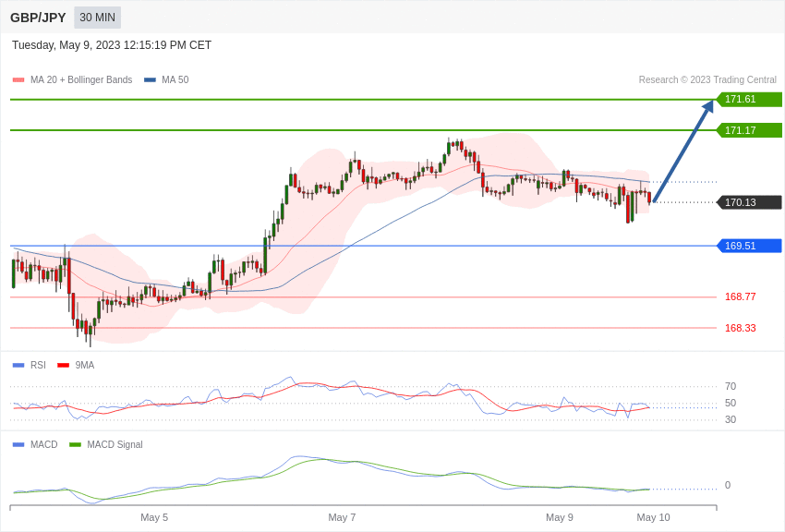Viewport: 785px width, 532px height.
Task: Click 'Research © 2023 Trading Central' credit
Action: point(707,79)
